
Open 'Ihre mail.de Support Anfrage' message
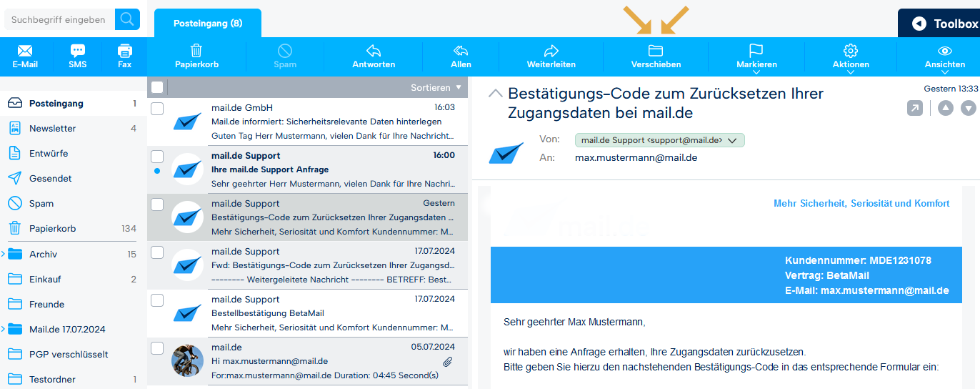pos(308,169)
